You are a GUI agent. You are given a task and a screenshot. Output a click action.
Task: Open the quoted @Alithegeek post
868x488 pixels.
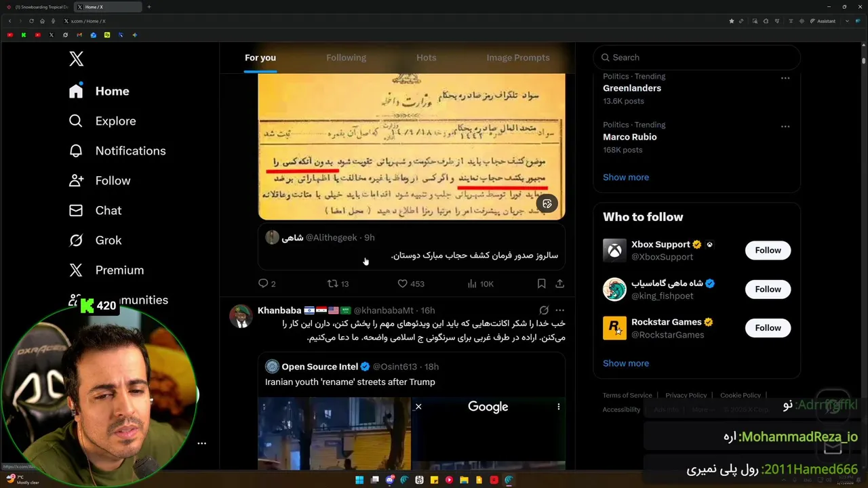click(x=411, y=247)
